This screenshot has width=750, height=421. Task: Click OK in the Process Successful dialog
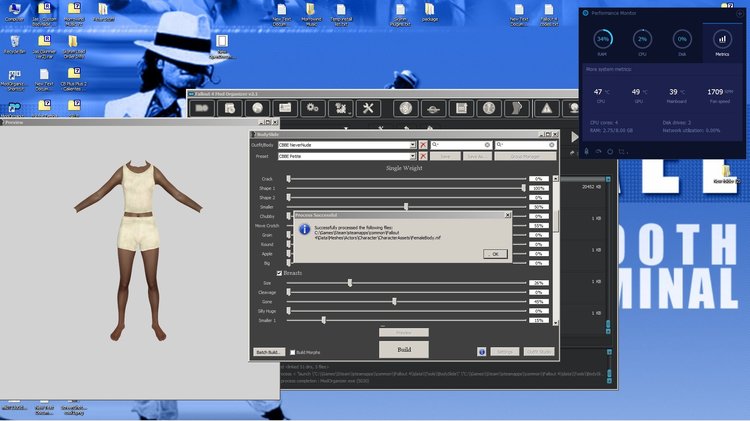point(495,254)
